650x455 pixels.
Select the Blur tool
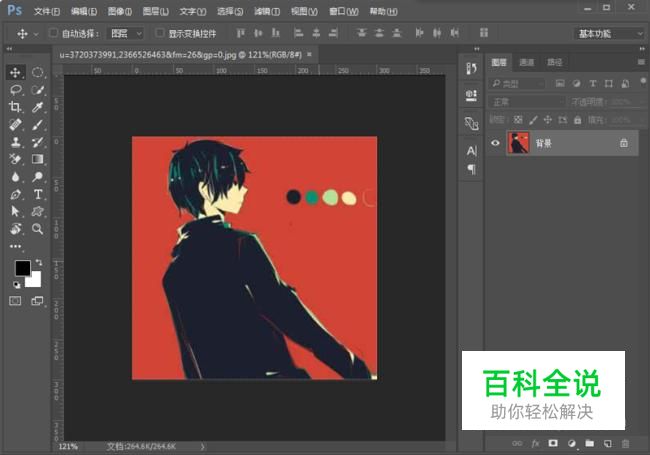(15, 177)
